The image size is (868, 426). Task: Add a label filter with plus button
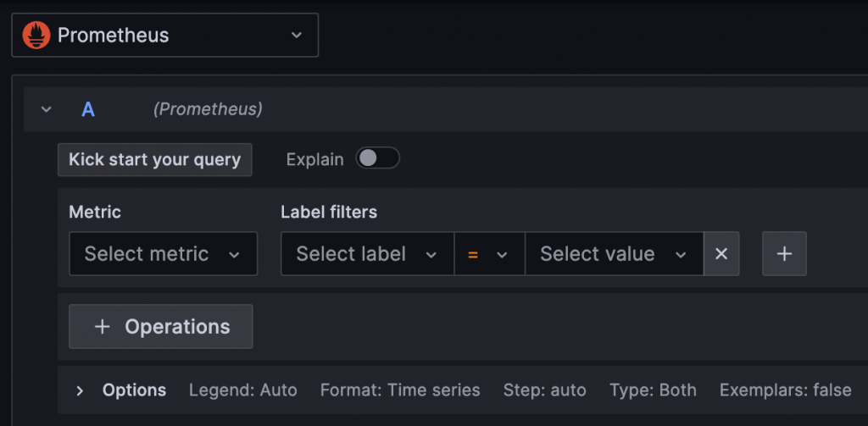(x=784, y=254)
